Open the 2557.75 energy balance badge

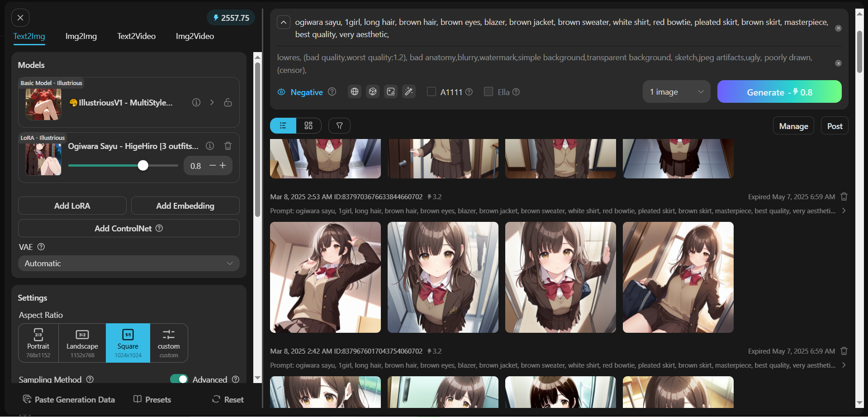click(231, 18)
